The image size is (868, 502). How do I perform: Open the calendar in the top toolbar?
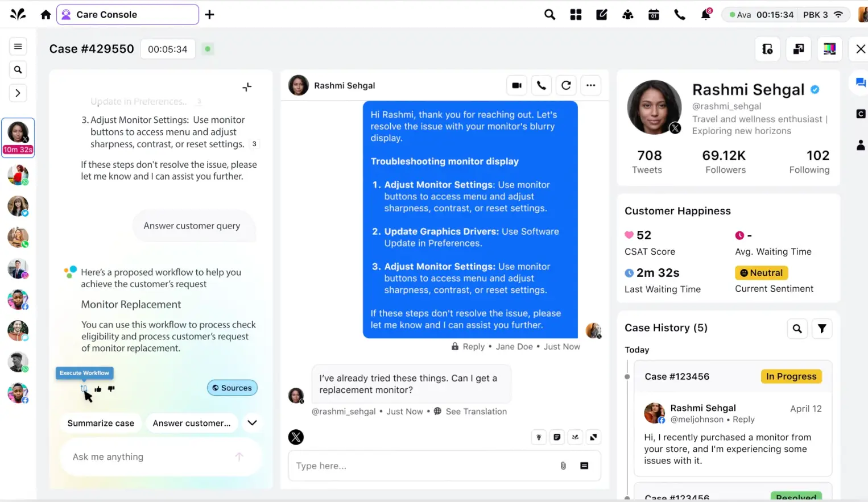[654, 14]
